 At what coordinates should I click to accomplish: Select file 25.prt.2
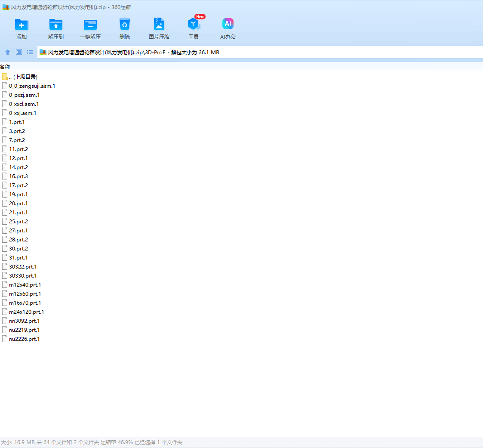tap(18, 222)
